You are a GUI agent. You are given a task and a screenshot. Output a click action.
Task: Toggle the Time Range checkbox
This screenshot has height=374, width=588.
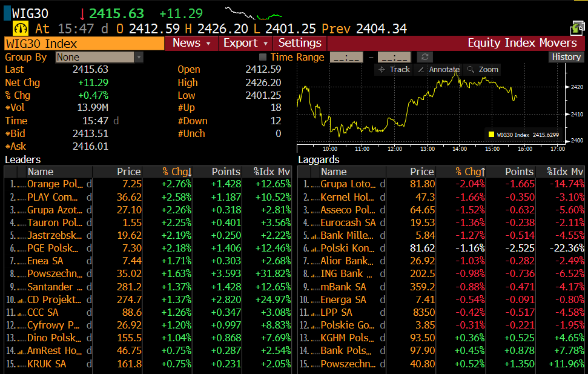(263, 57)
